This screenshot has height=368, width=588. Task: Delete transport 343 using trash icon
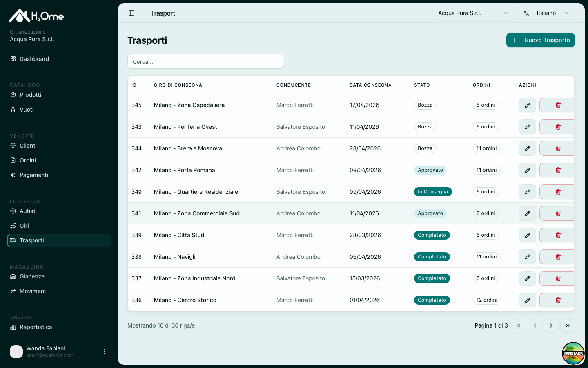tap(558, 127)
